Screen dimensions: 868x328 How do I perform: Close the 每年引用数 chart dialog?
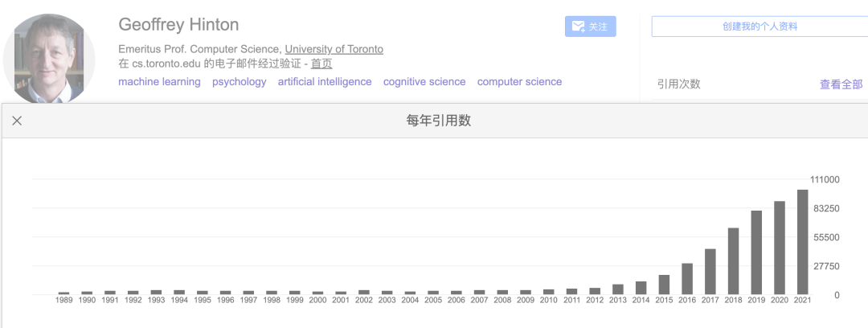pos(17,121)
